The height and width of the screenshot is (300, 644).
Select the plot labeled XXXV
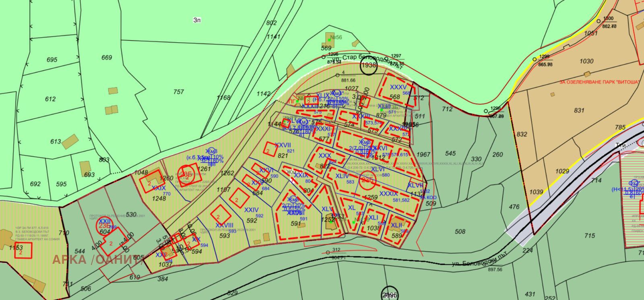coord(398,87)
